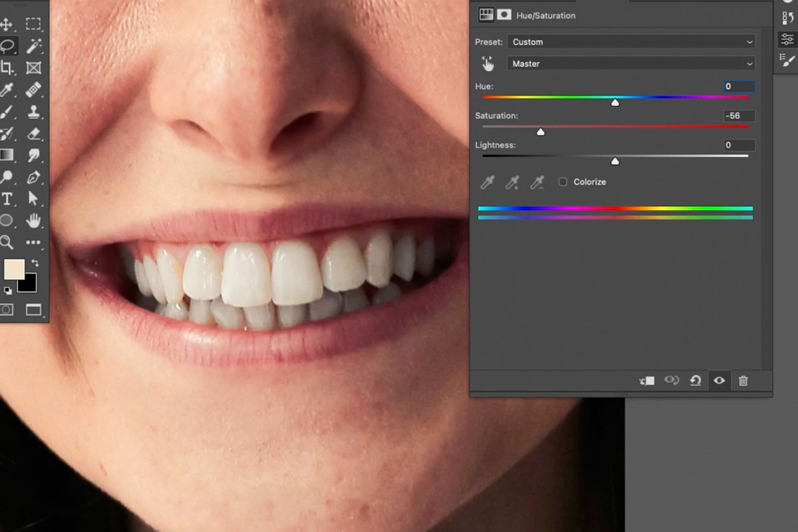Click the Saturation slider handle
Image resolution: width=798 pixels, height=532 pixels.
[x=541, y=132]
